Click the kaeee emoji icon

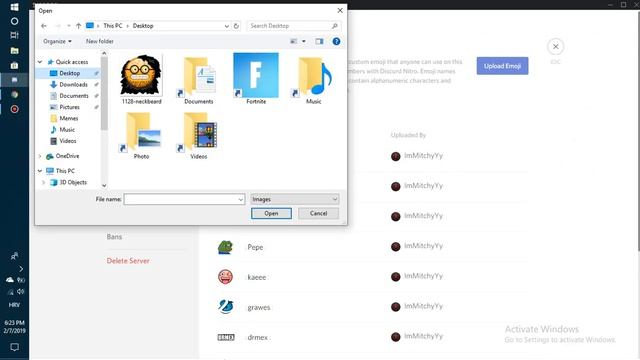click(225, 277)
